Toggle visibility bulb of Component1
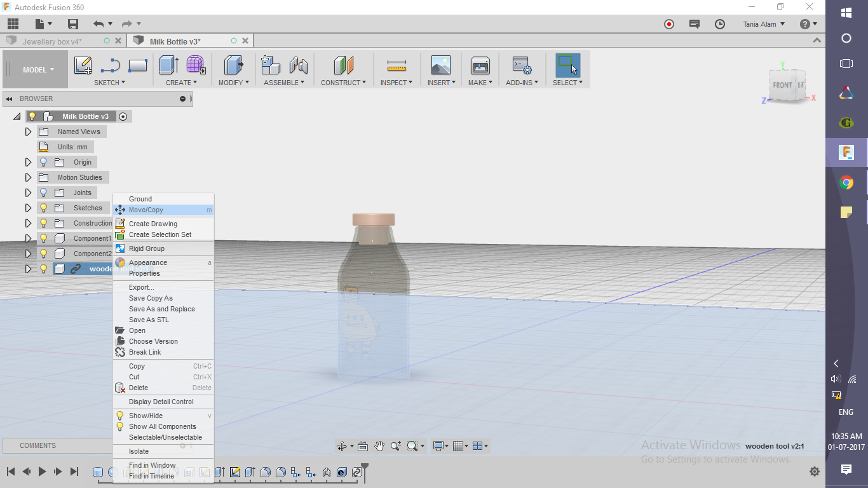868x488 pixels. [x=44, y=238]
